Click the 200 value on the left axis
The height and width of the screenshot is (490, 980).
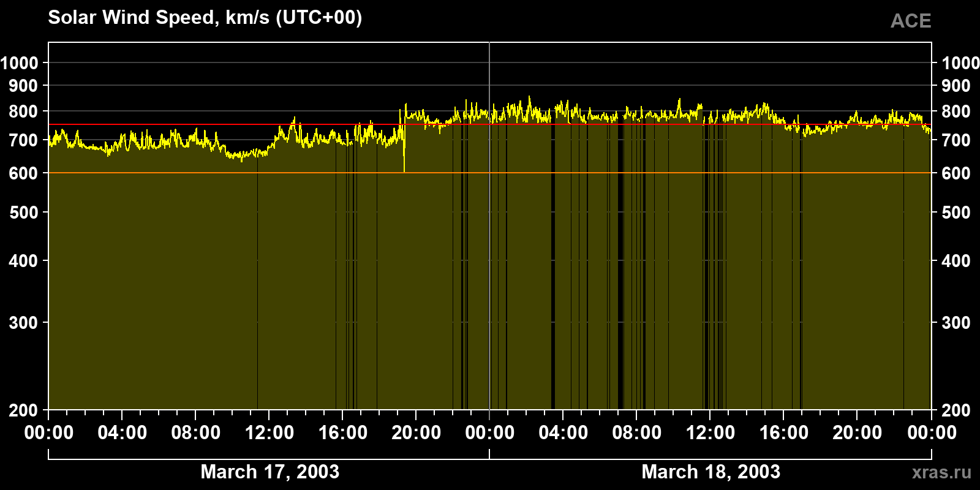pos(24,410)
